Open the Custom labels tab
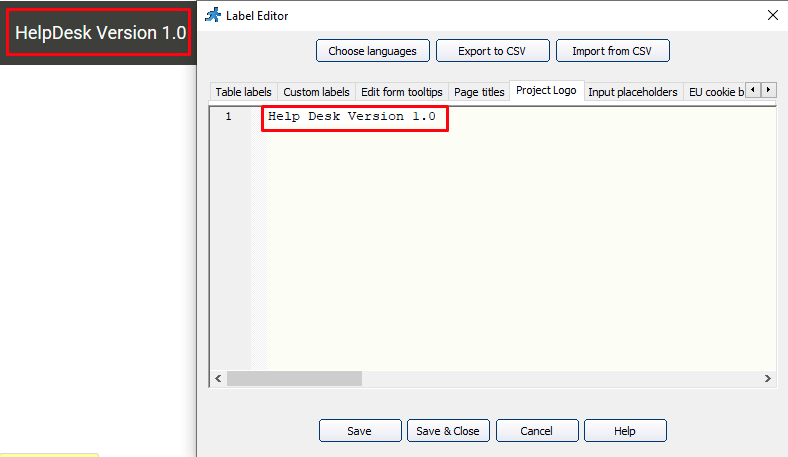788x457 pixels. pyautogui.click(x=316, y=92)
